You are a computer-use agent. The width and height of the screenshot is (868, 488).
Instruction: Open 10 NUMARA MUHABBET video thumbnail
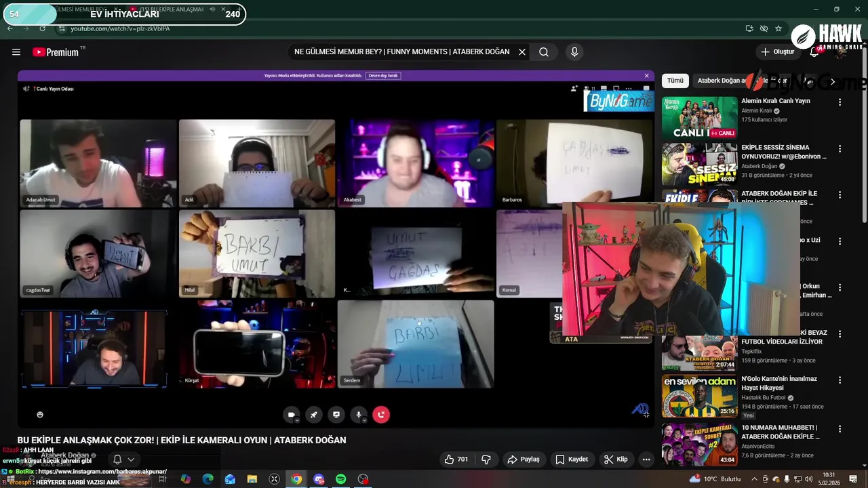click(699, 445)
